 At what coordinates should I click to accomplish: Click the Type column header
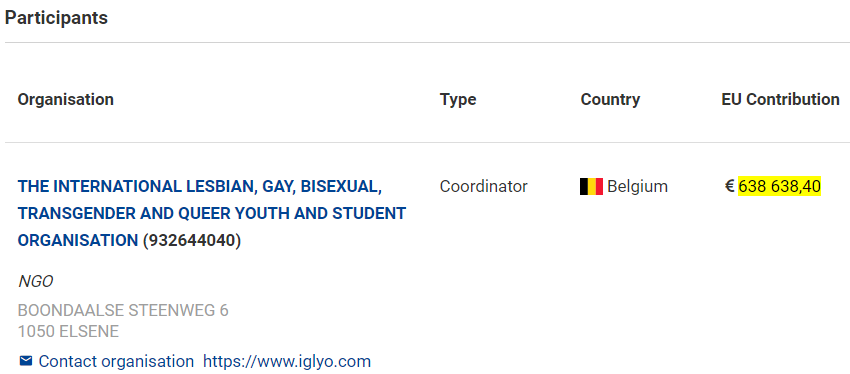pyautogui.click(x=458, y=100)
